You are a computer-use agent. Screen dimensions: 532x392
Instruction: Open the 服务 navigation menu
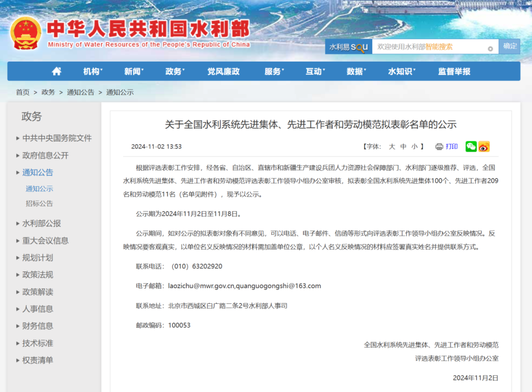(x=274, y=71)
